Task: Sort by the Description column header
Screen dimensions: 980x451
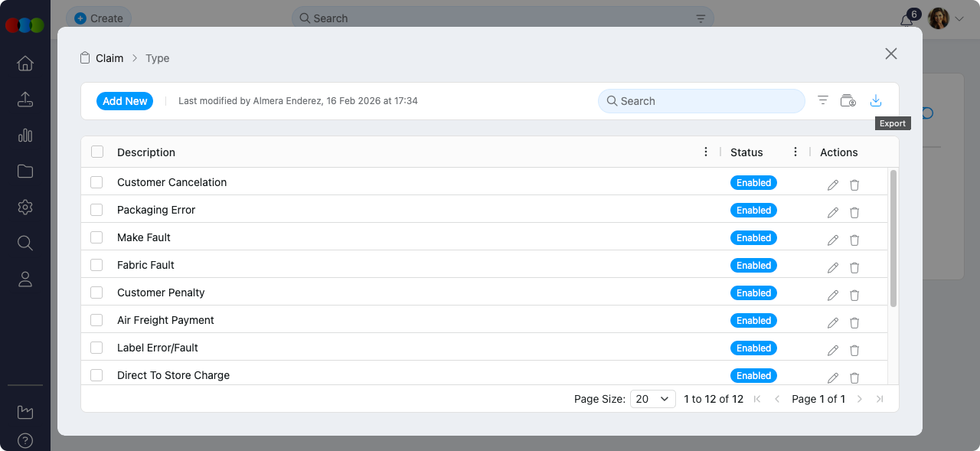Action: (146, 152)
